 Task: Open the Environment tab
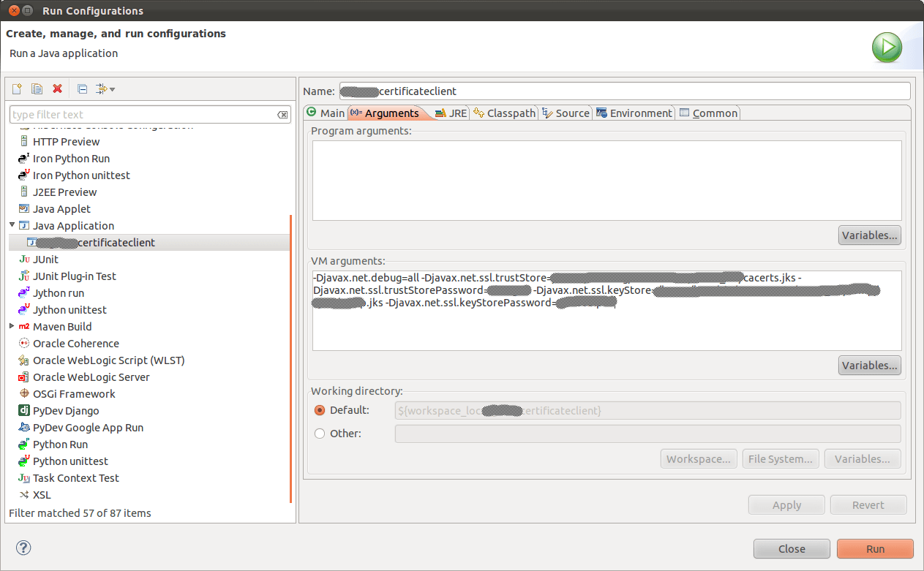(x=641, y=113)
